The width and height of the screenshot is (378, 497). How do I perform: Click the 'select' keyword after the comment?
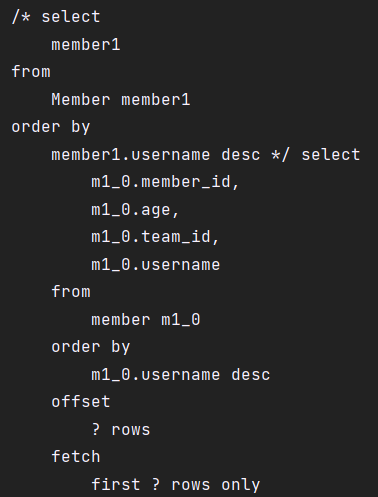(x=331, y=155)
